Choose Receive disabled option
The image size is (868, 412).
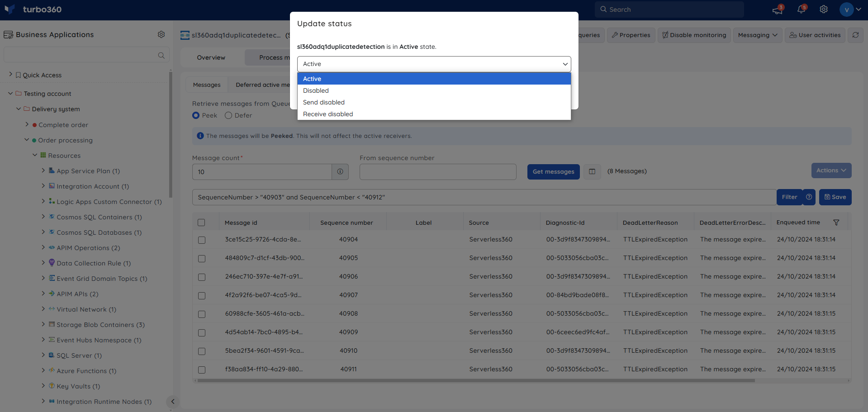coord(434,114)
